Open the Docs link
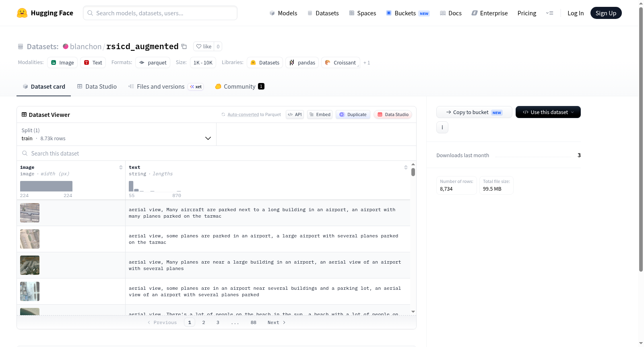The height and width of the screenshot is (347, 644). point(451,13)
